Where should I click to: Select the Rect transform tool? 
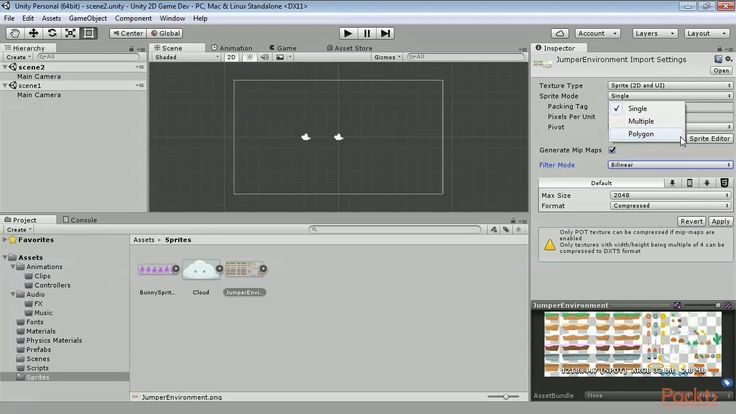[89, 33]
